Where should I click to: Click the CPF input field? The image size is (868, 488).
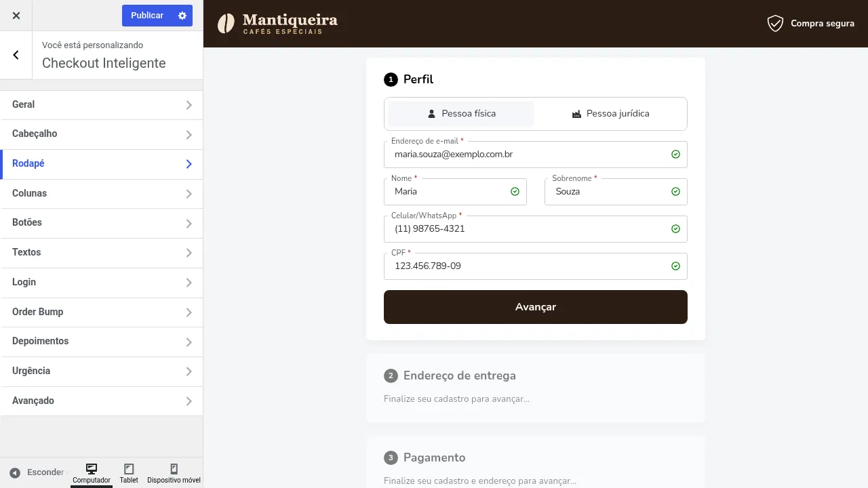coord(536,266)
